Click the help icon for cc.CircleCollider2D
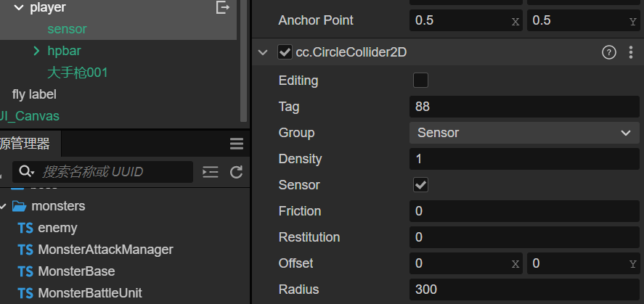 coord(608,52)
